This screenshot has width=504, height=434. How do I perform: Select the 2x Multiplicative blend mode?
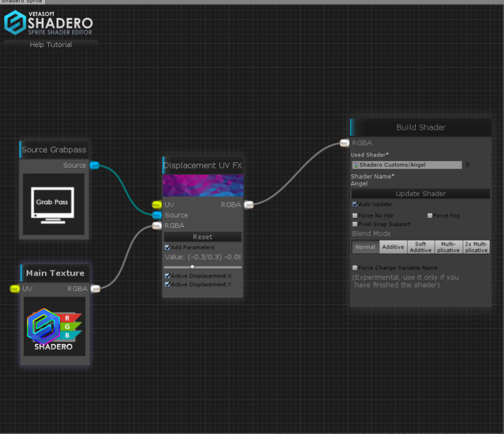click(476, 247)
